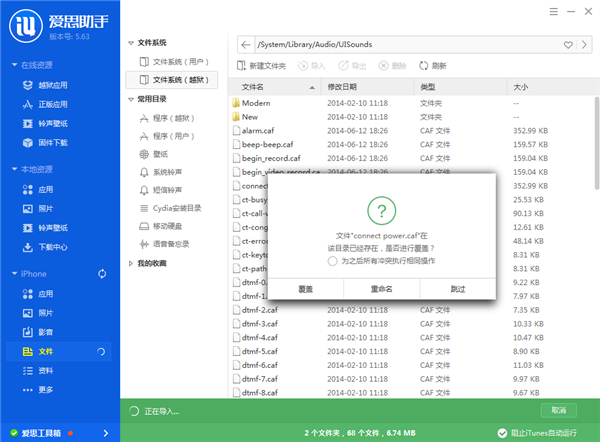Sort by 修改日期 column
Image resolution: width=600 pixels, height=442 pixels.
pyautogui.click(x=367, y=87)
